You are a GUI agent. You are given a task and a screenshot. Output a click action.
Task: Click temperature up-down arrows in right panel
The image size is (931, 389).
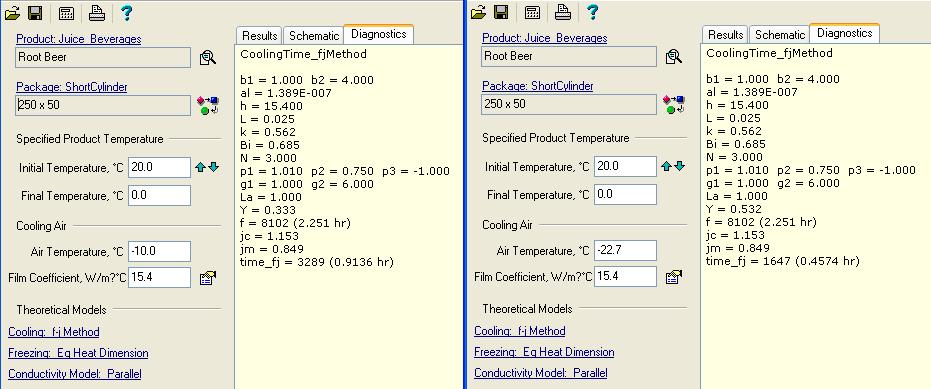(673, 166)
